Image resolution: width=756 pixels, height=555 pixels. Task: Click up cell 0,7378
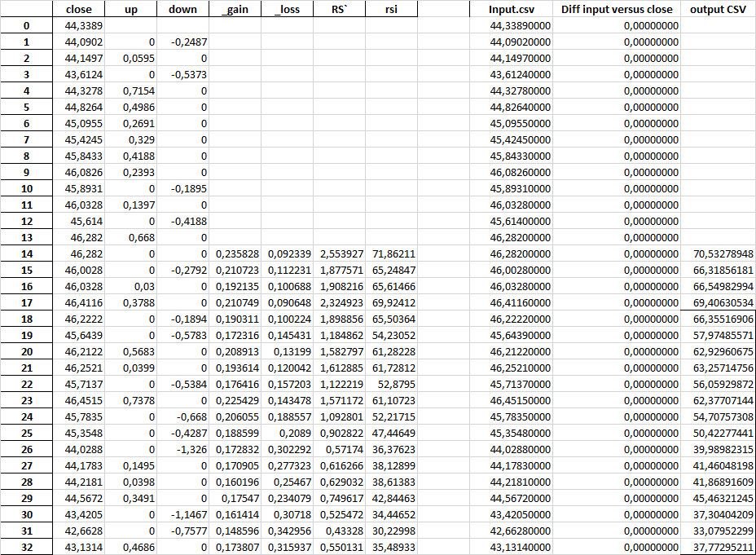130,401
